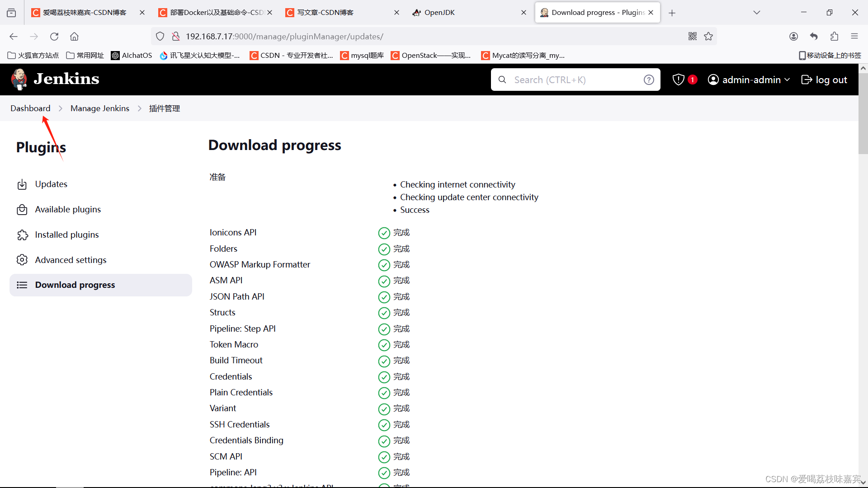868x488 pixels.
Task: Click insecure connection lock icon
Action: click(x=176, y=37)
